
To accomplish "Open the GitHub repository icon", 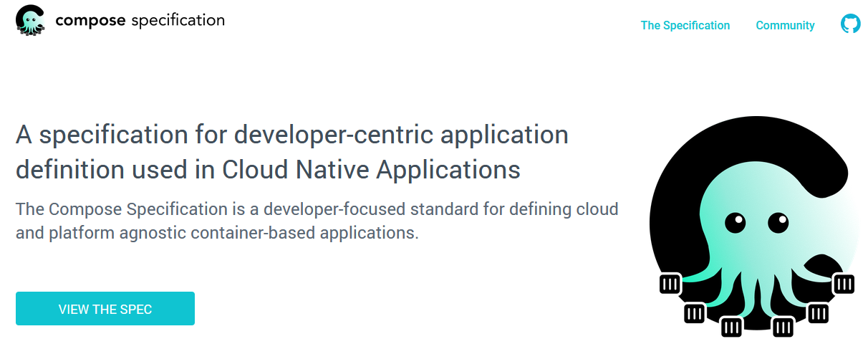I will (850, 25).
